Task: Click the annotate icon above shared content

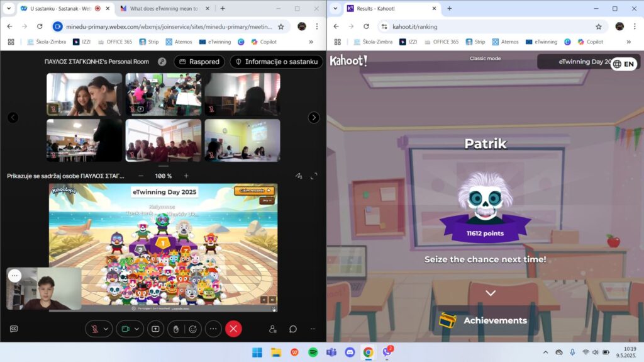Action: pos(299,176)
